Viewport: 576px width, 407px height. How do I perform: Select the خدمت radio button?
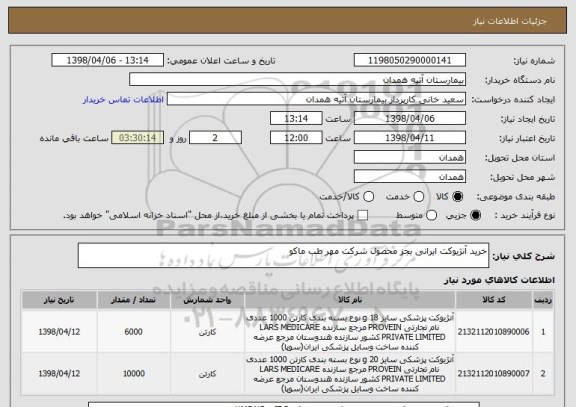pos(419,197)
